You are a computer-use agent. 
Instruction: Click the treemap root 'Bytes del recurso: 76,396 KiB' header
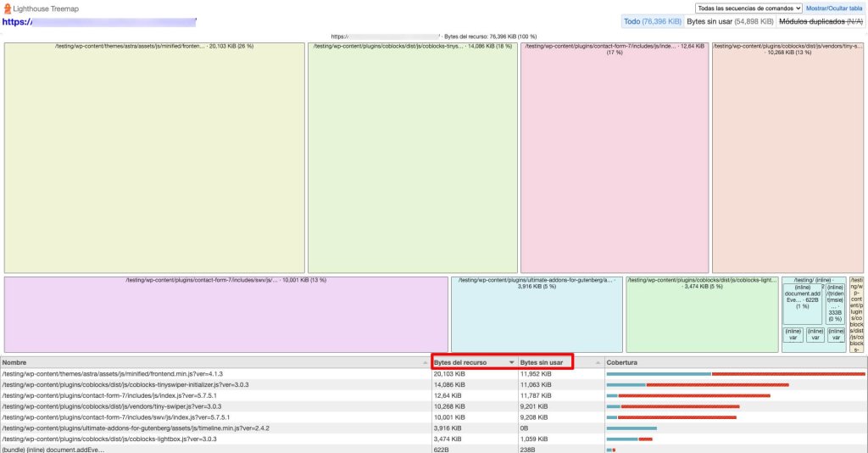click(x=434, y=36)
